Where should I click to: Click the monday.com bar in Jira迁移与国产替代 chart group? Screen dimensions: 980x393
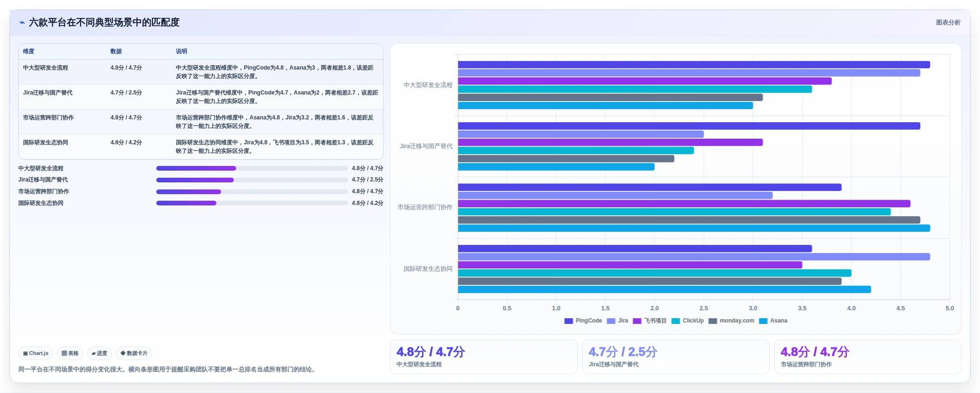566,159
